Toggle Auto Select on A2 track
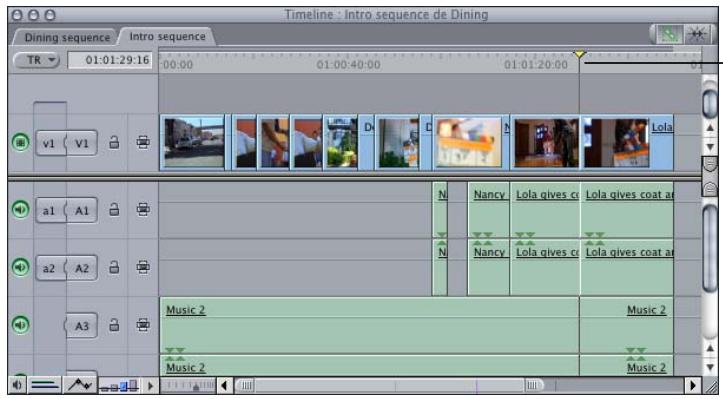Screen dimensions: 723x399 coord(143,267)
